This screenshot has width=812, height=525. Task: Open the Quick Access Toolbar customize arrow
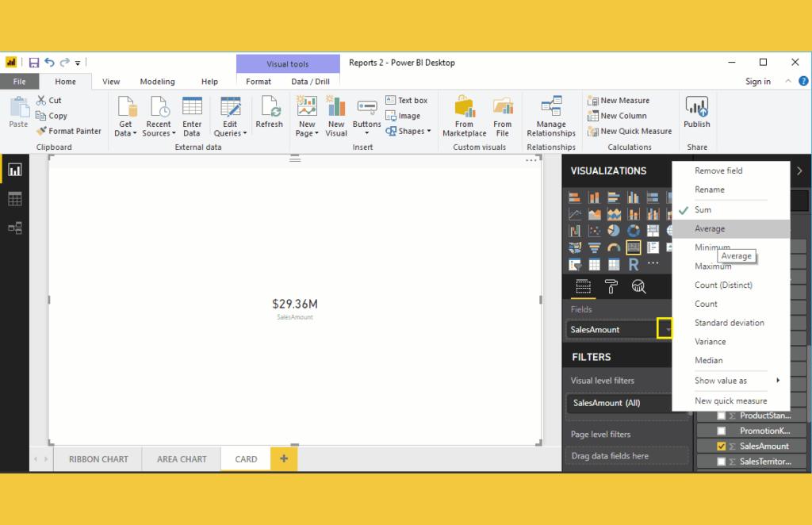pyautogui.click(x=78, y=63)
